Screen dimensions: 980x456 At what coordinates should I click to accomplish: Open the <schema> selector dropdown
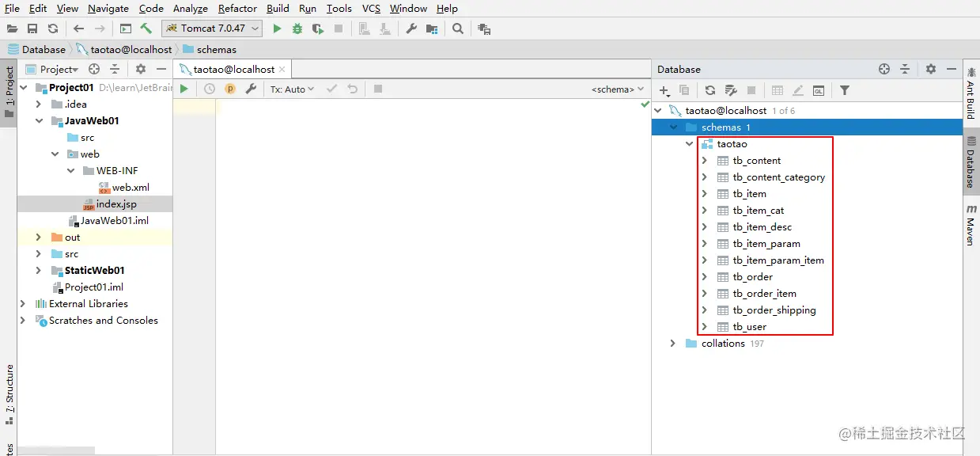click(x=618, y=89)
